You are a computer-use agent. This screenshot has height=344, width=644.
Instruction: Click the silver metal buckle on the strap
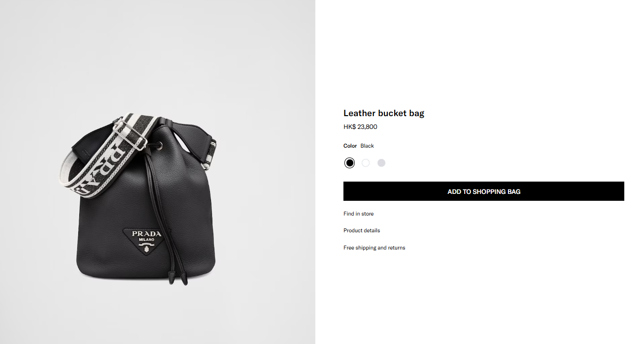(x=130, y=136)
